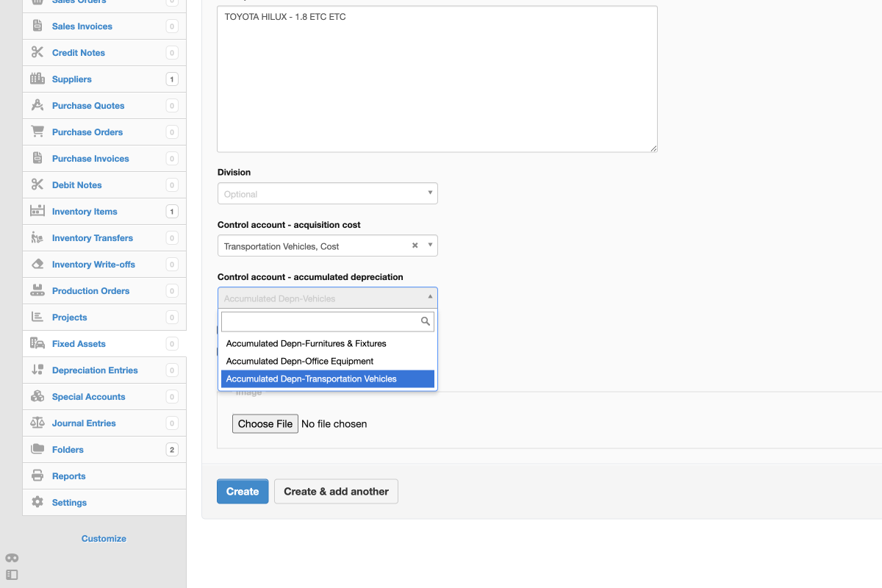882x588 pixels.
Task: Click the Projects chart icon
Action: 37,318
